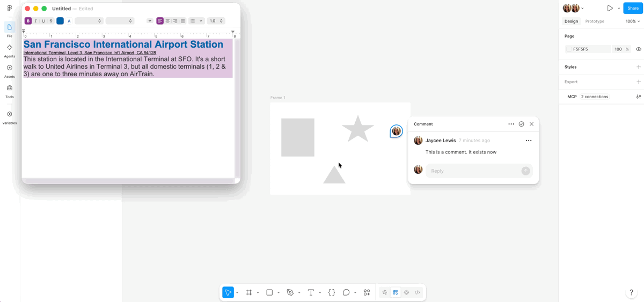
Task: Open the Tools panel in left sidebar
Action: pyautogui.click(x=10, y=91)
